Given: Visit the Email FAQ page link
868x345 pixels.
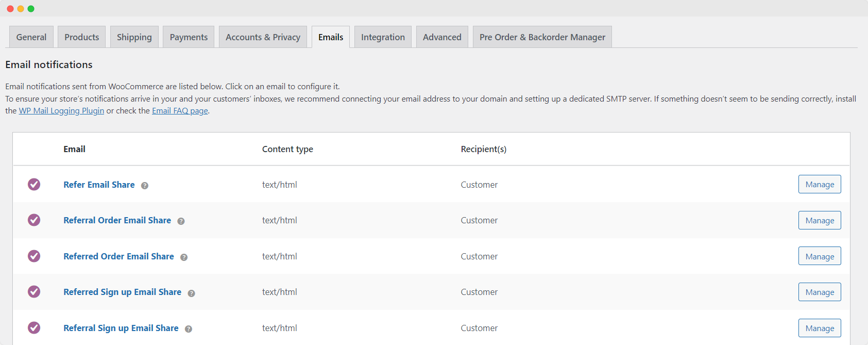Looking at the screenshot, I should coord(180,111).
